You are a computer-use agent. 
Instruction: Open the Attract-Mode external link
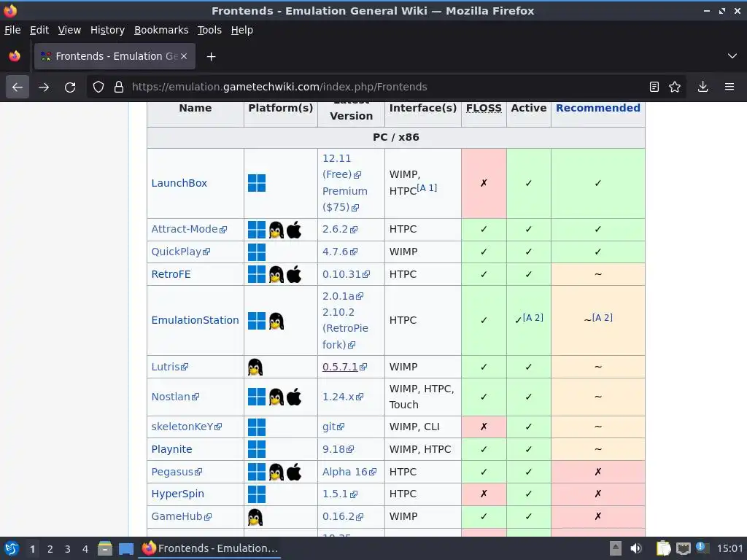(x=189, y=229)
